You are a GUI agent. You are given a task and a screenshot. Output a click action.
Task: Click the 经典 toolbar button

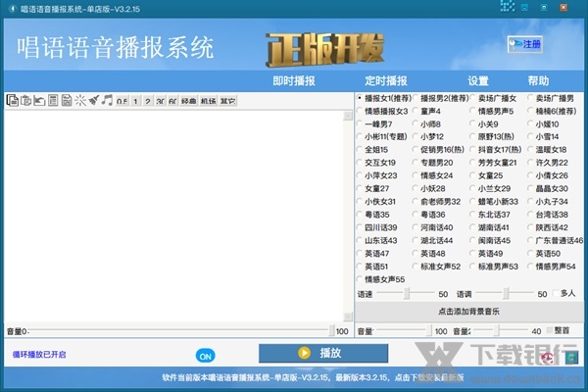tap(188, 101)
